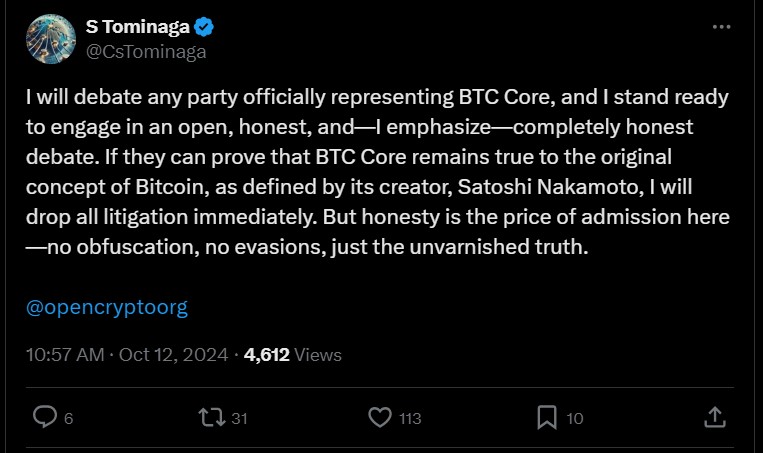Open the 31 reposts count
This screenshot has width=763, height=453.
239,418
